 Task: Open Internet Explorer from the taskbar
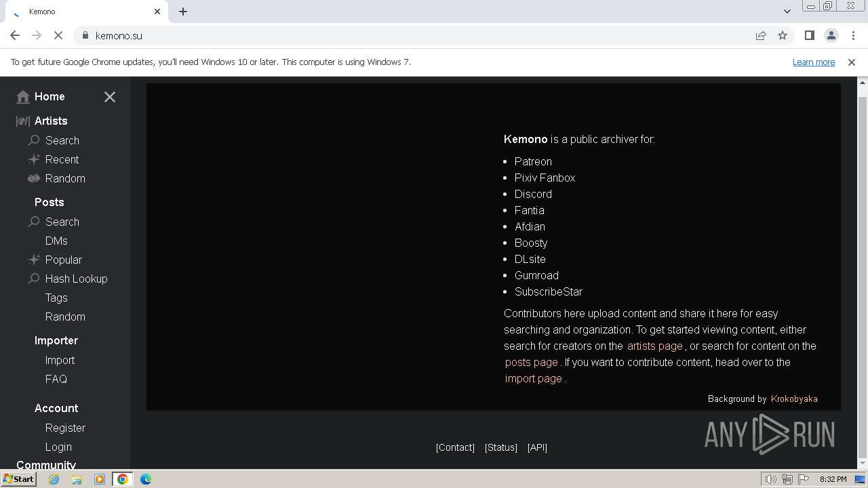click(x=54, y=479)
